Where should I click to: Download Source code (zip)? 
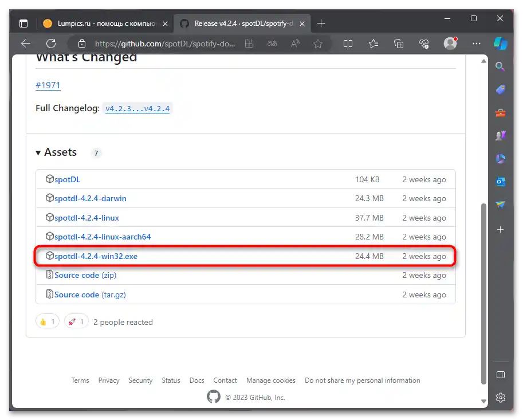point(85,276)
